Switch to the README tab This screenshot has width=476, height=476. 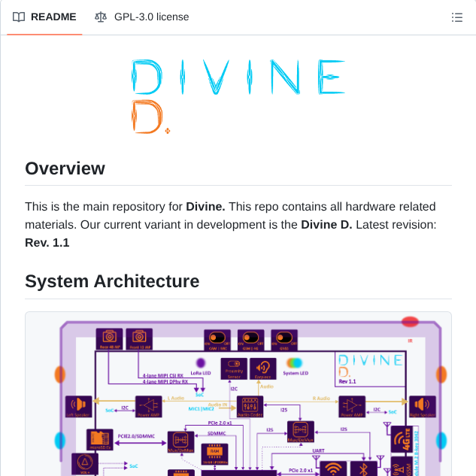point(44,17)
